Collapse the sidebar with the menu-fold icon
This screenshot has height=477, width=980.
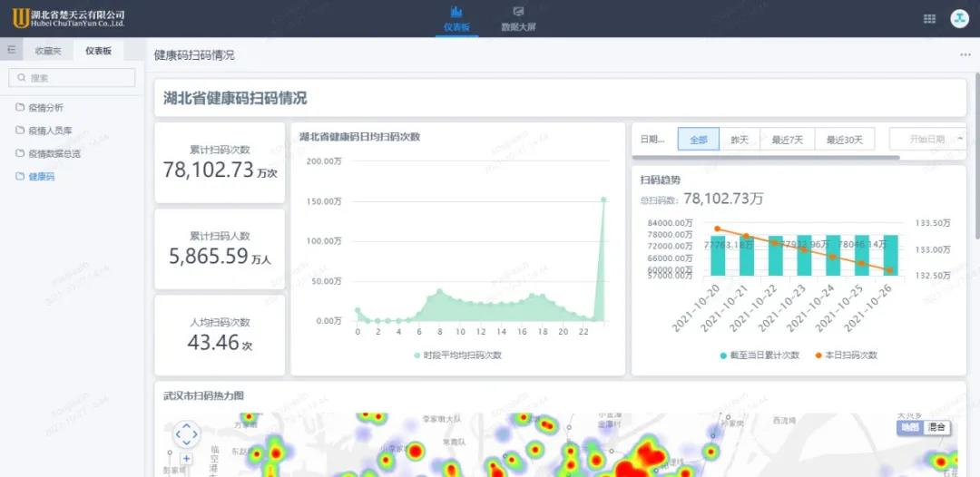point(12,51)
